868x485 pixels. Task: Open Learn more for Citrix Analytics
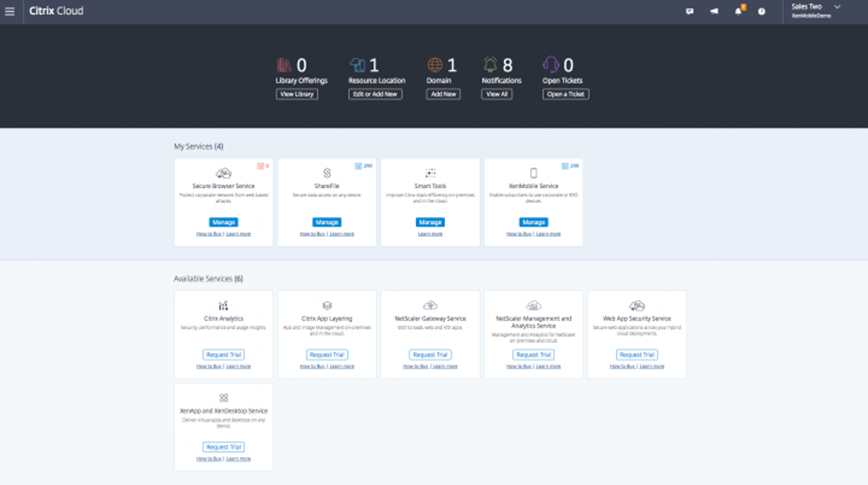238,367
